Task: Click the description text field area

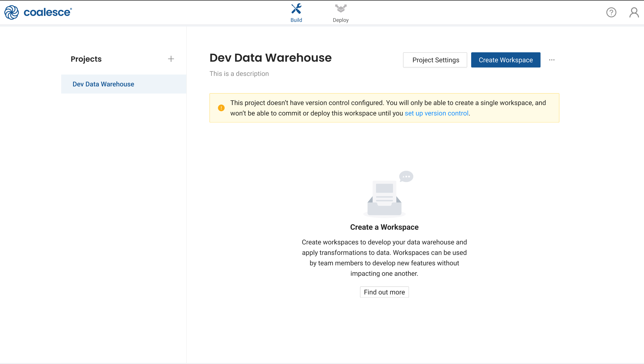Action: coord(240,73)
